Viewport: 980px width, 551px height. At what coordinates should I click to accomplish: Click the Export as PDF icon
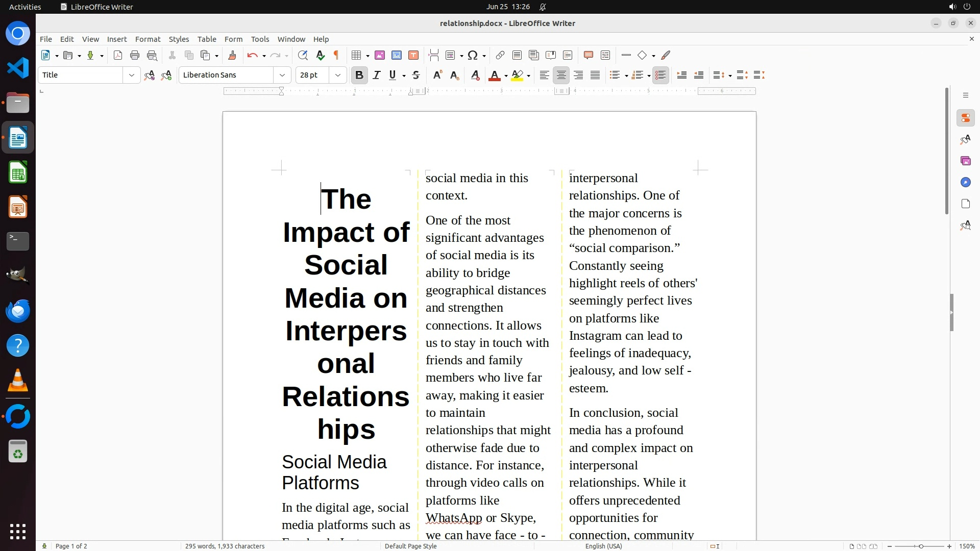[x=118, y=56]
